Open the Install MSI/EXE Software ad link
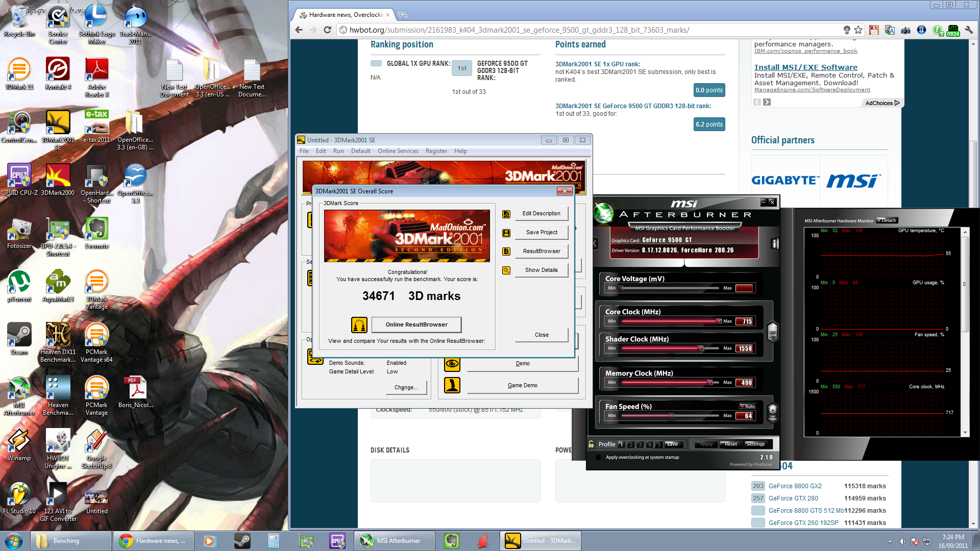Viewport: 980px width, 551px height. 805,67
